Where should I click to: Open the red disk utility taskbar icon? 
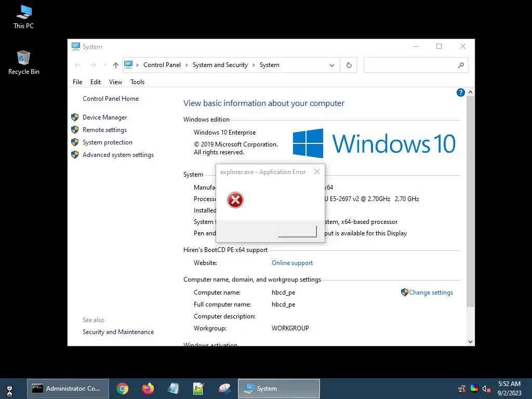[224, 389]
